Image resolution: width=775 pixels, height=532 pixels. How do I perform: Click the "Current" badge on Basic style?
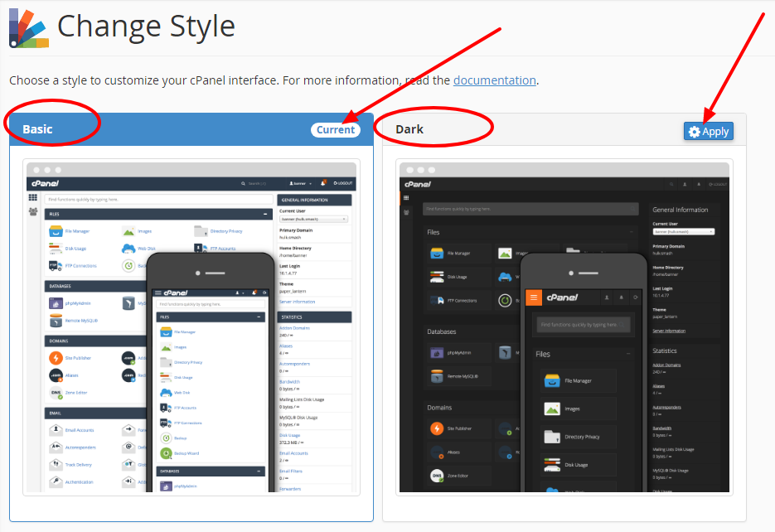click(x=336, y=129)
